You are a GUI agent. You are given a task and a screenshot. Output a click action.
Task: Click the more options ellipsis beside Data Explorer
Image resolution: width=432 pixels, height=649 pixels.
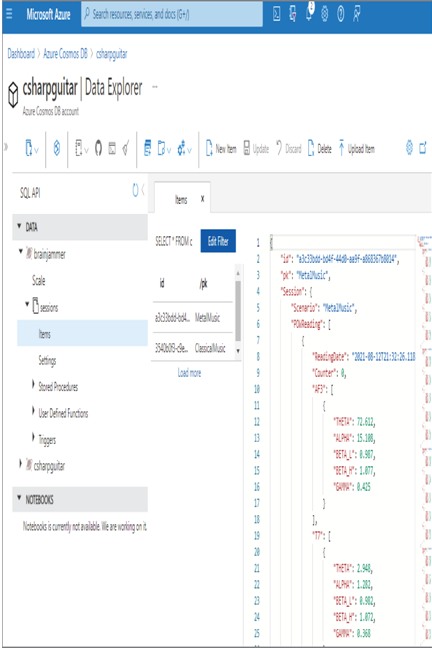click(155, 87)
